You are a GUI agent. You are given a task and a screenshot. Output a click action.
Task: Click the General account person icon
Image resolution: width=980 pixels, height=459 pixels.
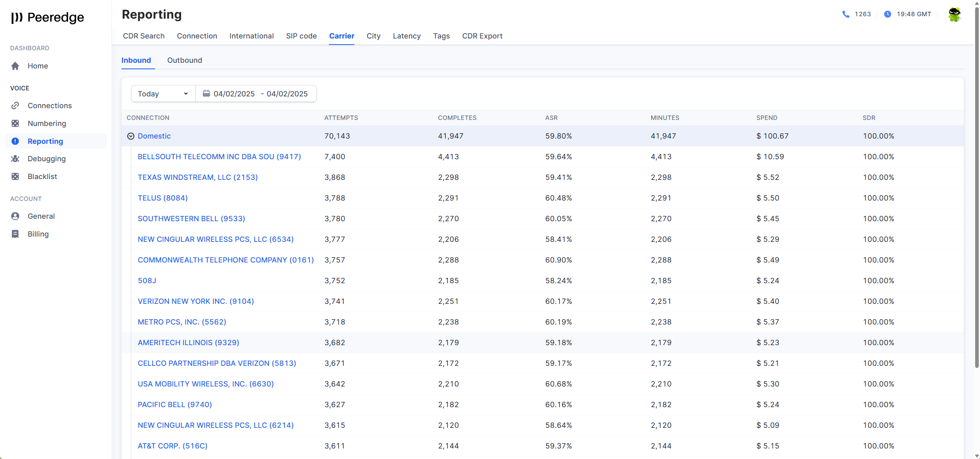click(15, 216)
